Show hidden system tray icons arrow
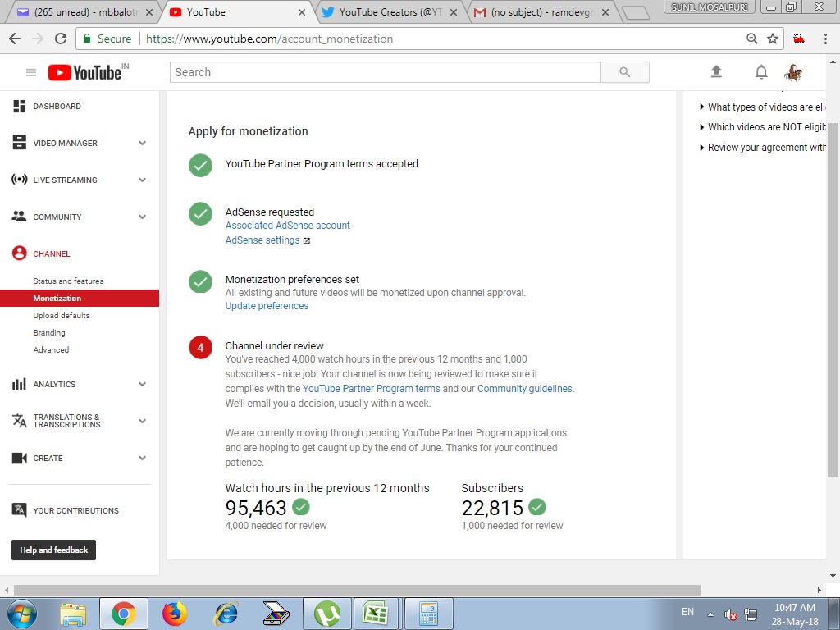This screenshot has width=840, height=630. (710, 614)
